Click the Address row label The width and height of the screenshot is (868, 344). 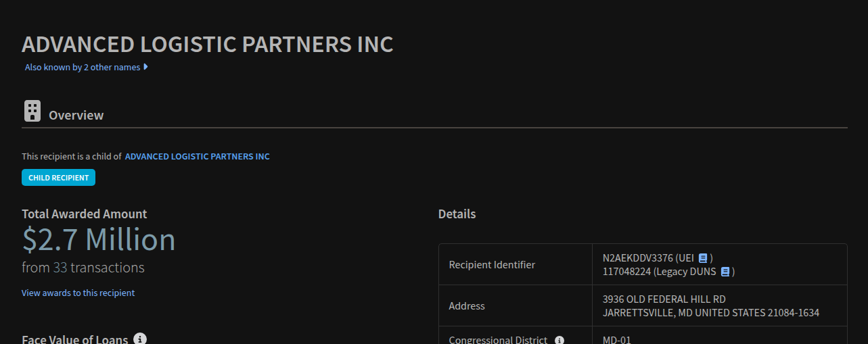tap(467, 306)
